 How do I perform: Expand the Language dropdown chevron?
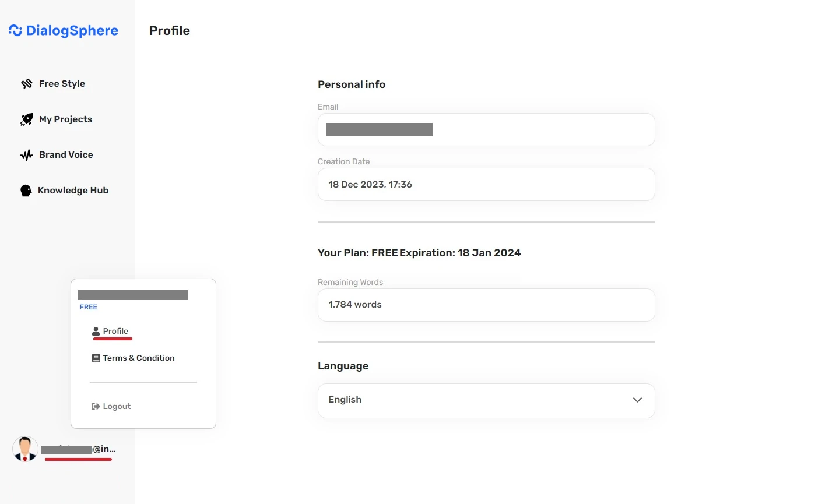[637, 400]
